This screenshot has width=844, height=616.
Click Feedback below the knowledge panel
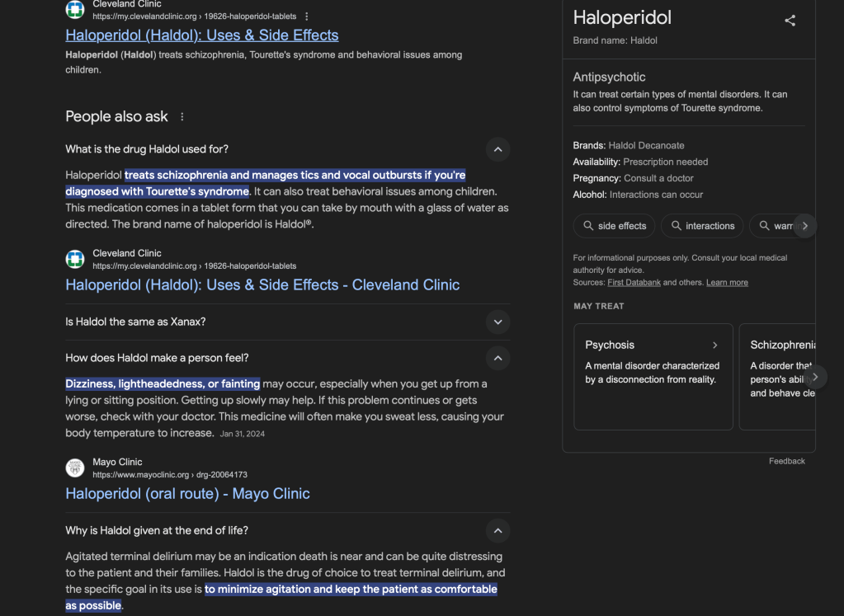[786, 461]
